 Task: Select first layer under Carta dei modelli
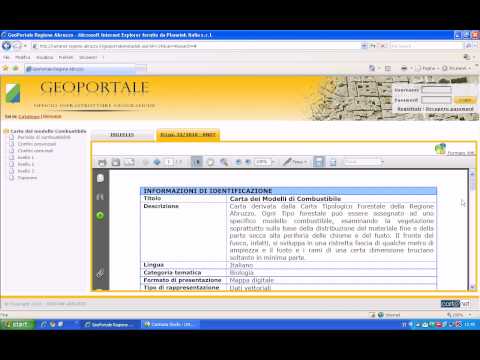(x=44, y=137)
